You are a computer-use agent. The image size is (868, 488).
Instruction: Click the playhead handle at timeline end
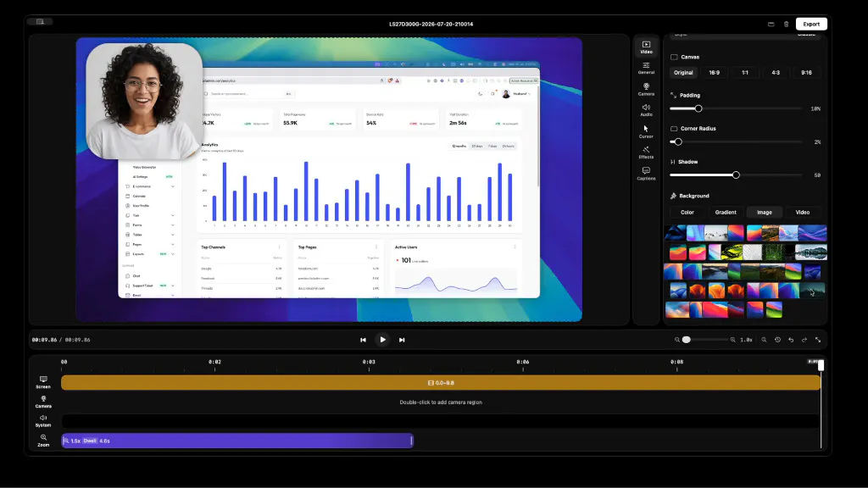(821, 364)
